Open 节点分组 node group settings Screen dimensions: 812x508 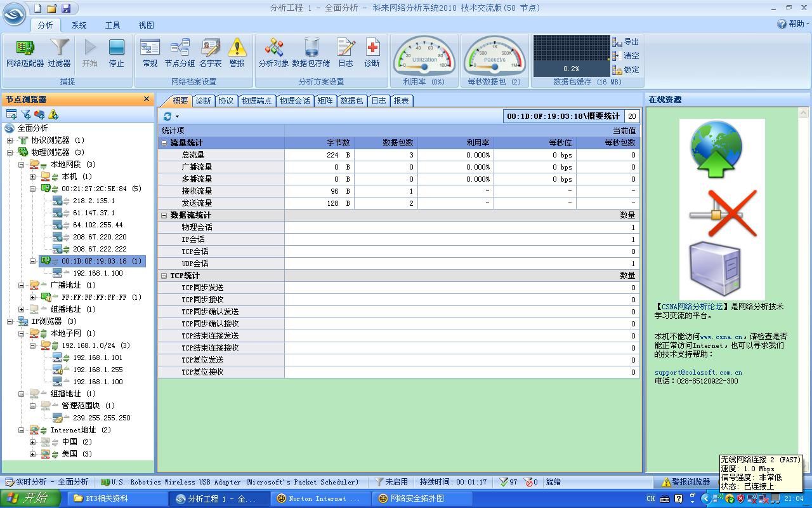(x=180, y=53)
